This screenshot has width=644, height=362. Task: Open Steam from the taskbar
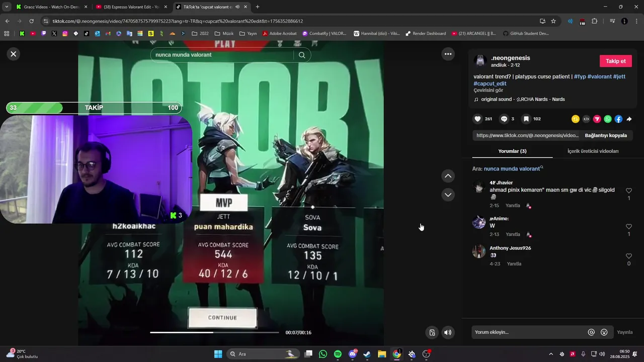tap(367, 354)
